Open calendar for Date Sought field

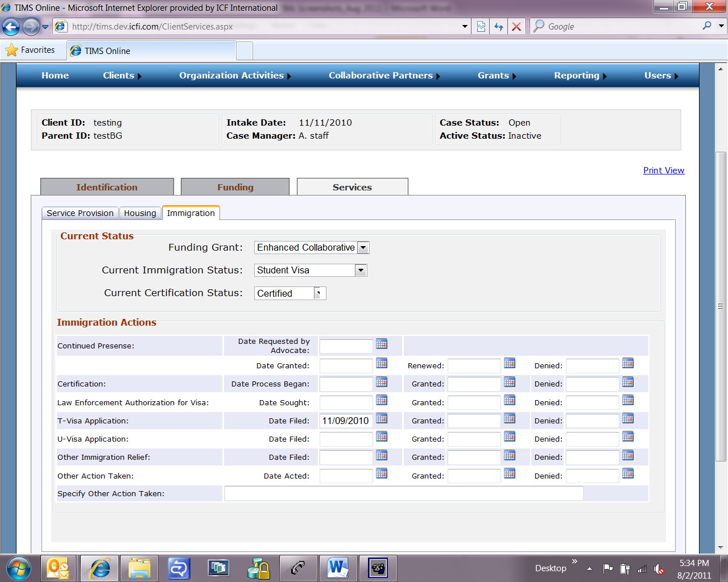point(382,400)
